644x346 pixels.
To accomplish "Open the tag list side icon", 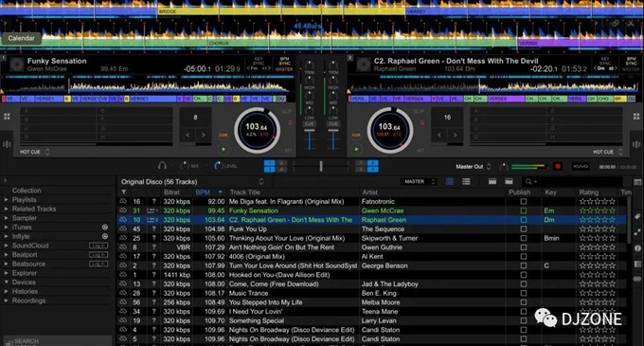I will pyautogui.click(x=637, y=216).
